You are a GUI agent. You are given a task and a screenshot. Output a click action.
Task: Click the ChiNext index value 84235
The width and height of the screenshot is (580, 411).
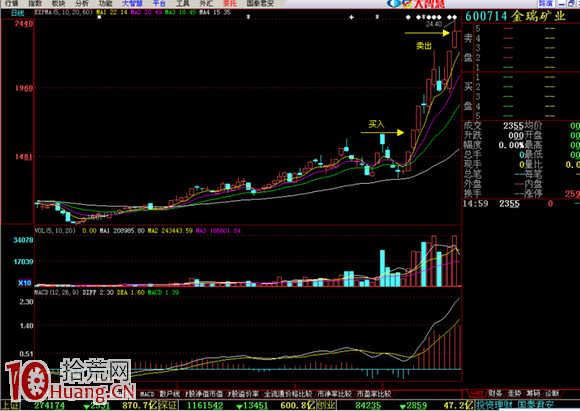(368, 405)
